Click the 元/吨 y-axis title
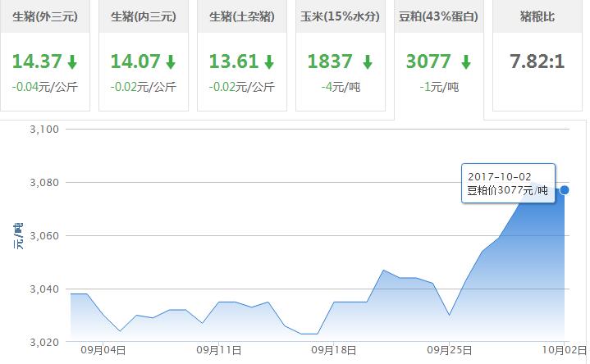This screenshot has width=590, height=364. pos(18,236)
